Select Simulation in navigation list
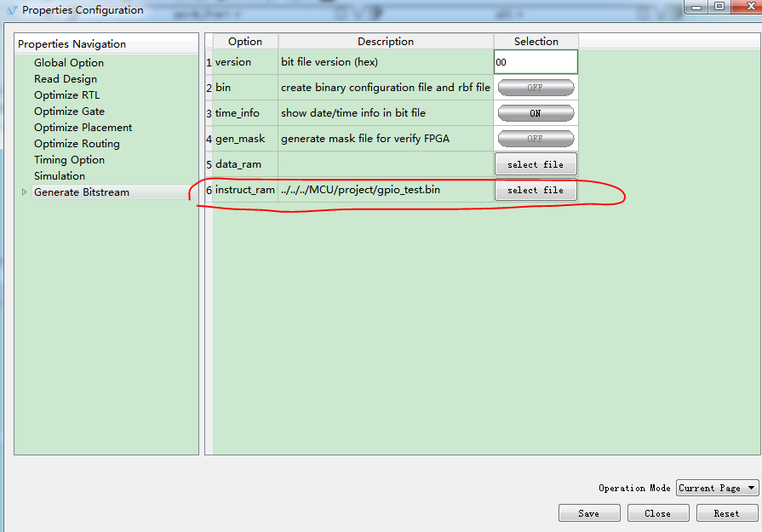This screenshot has height=532, width=762. 60,176
